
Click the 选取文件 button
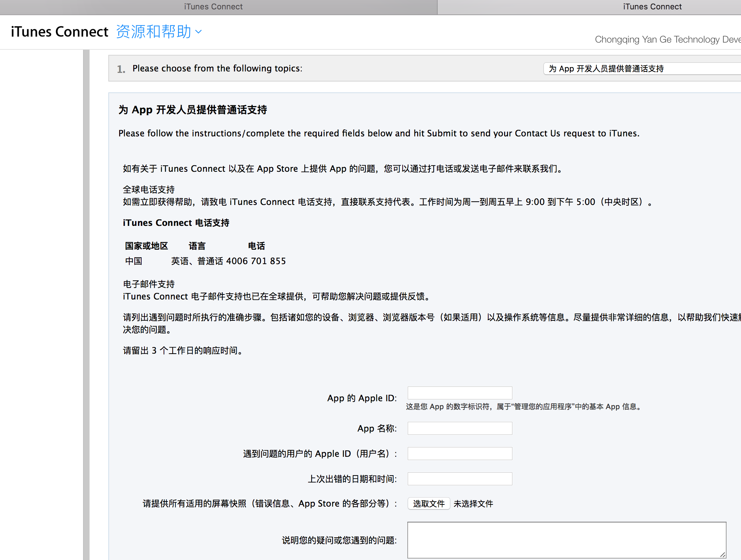click(x=429, y=504)
